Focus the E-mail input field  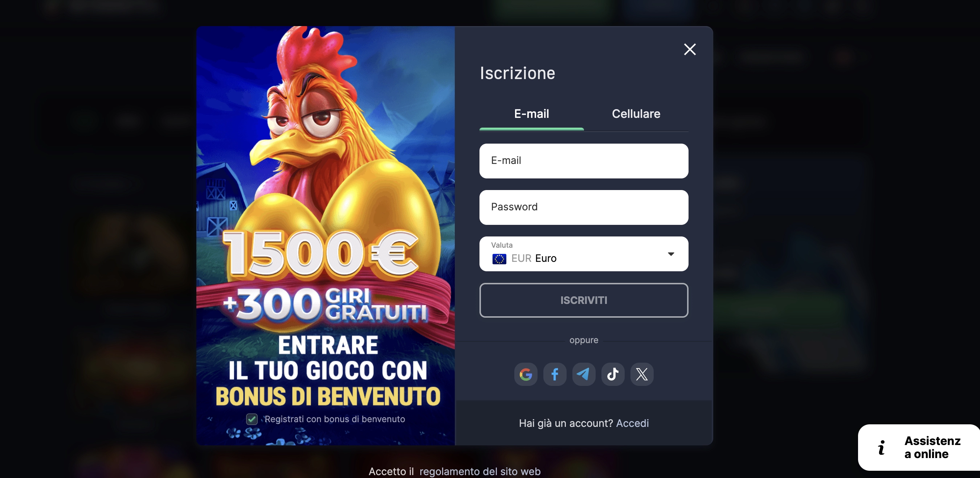click(x=584, y=161)
